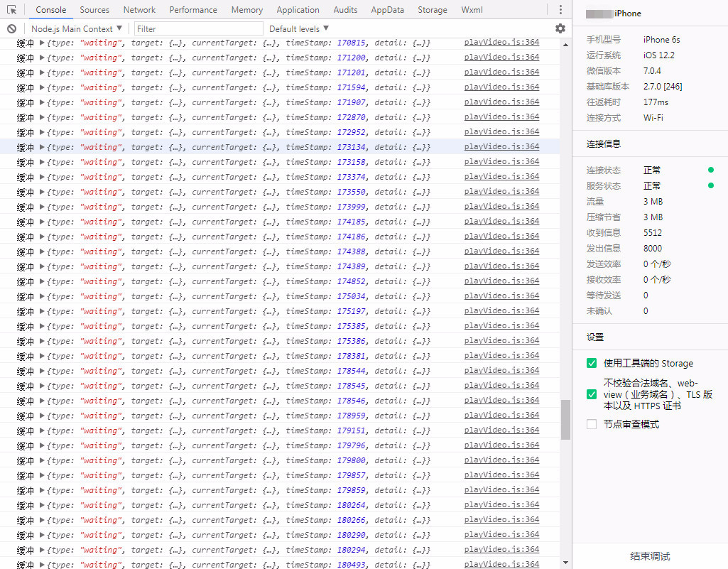
Task: Click the 发出信息 count 8000
Action: [x=653, y=249]
